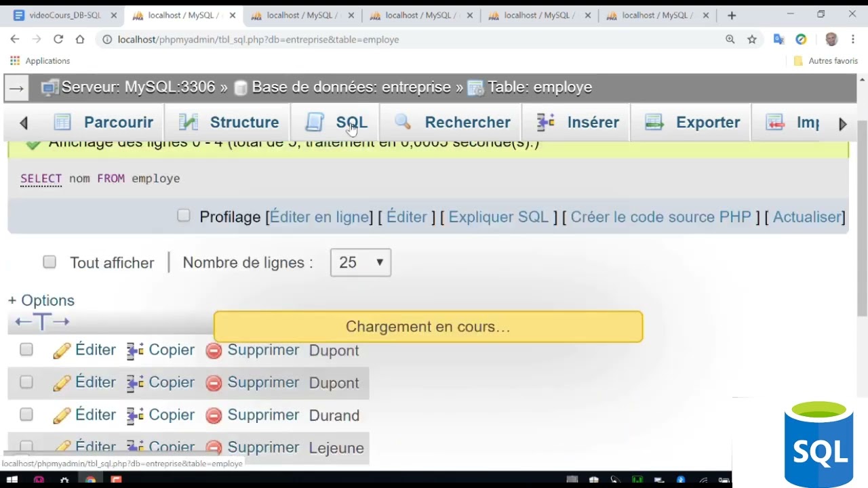The width and height of the screenshot is (868, 488).
Task: Reload the current phpMyAdmin page
Action: click(58, 39)
